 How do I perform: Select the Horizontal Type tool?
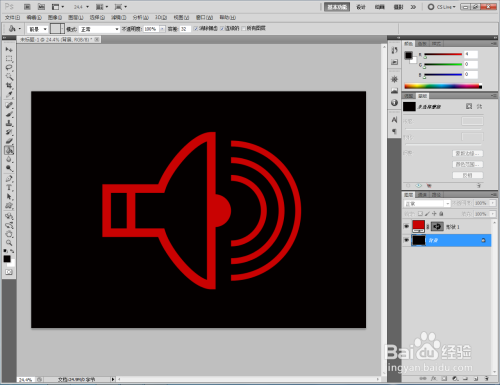pyautogui.click(x=9, y=188)
